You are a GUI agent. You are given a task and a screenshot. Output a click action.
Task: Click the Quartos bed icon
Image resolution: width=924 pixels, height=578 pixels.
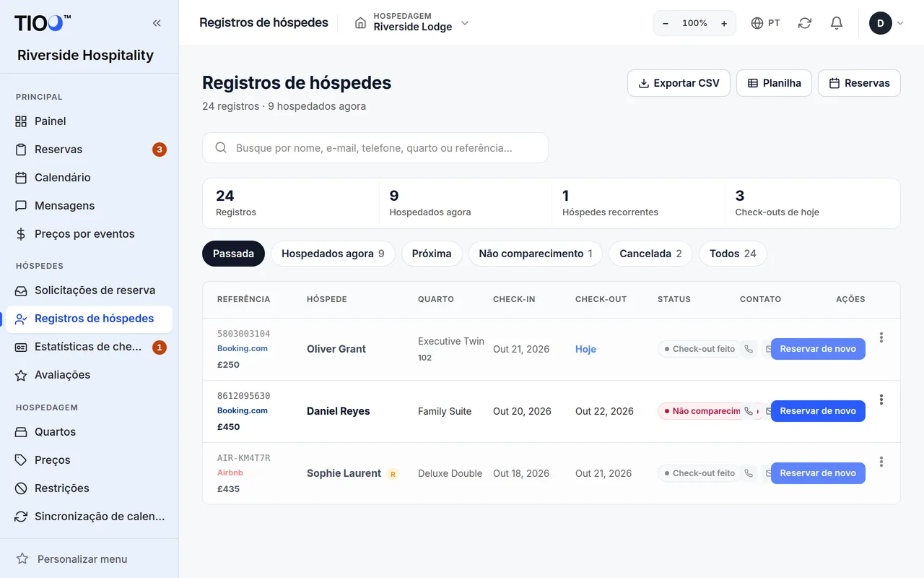[21, 432]
